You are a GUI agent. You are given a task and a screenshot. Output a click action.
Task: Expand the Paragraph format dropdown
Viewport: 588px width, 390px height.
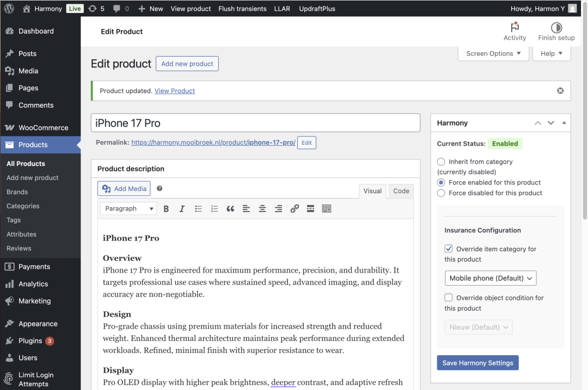coord(128,209)
